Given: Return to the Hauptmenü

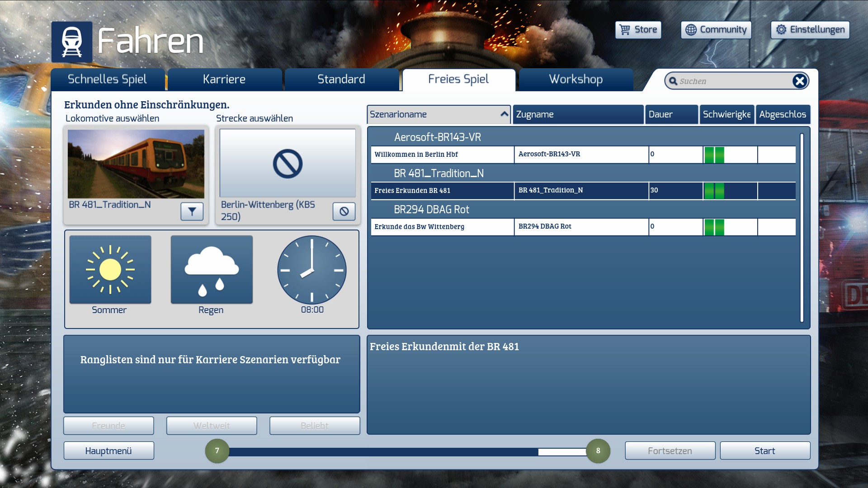Looking at the screenshot, I should (108, 451).
